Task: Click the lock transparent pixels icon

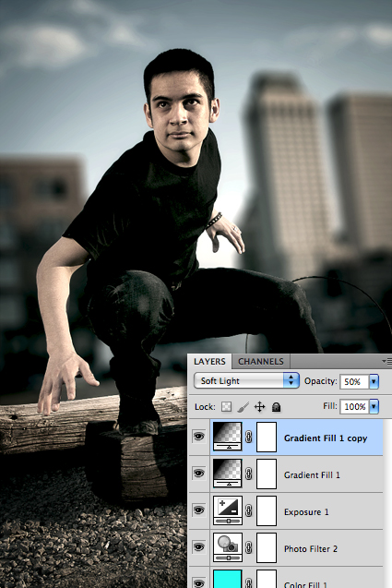Action: (226, 407)
